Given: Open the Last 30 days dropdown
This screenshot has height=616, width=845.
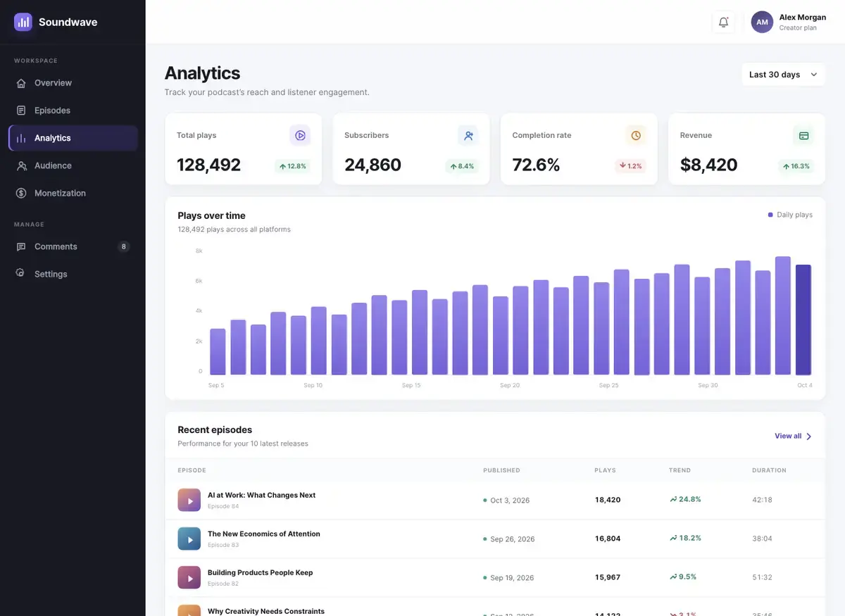Looking at the screenshot, I should [783, 75].
